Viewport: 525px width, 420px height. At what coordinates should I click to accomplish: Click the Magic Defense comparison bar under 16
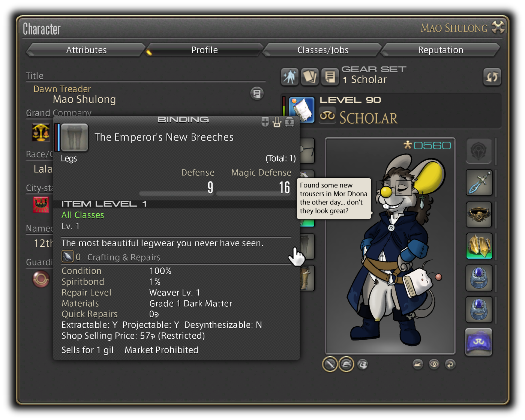(x=254, y=194)
